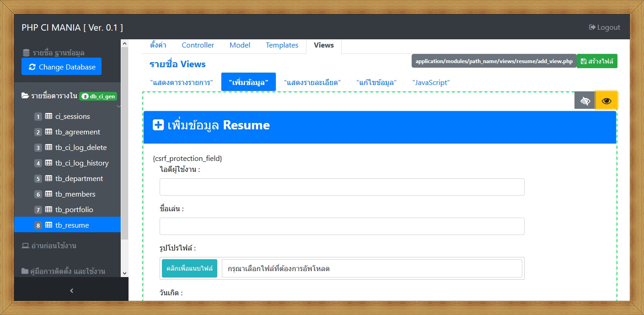Screen dimensions: 644x315
Task: Click the Logout icon in the top bar
Action: (591, 27)
